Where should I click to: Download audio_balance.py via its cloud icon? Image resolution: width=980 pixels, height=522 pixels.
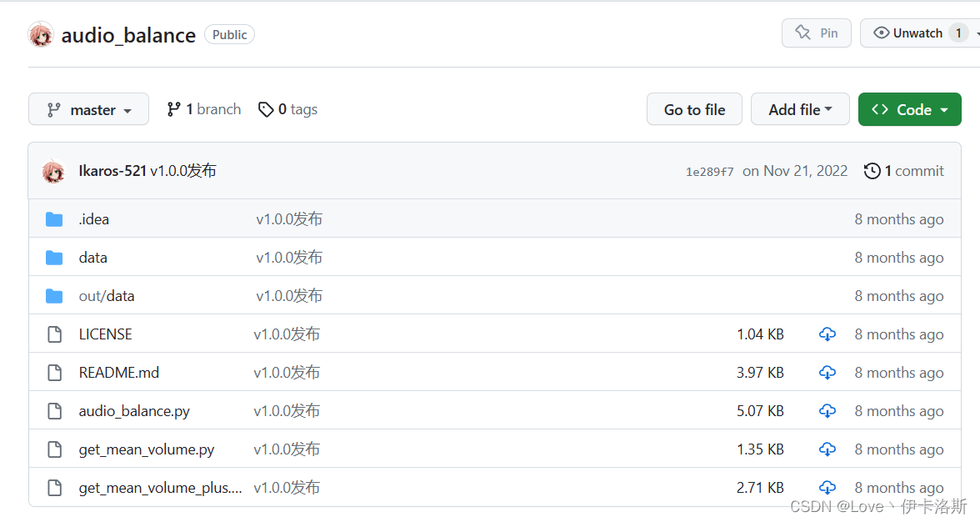(x=827, y=411)
